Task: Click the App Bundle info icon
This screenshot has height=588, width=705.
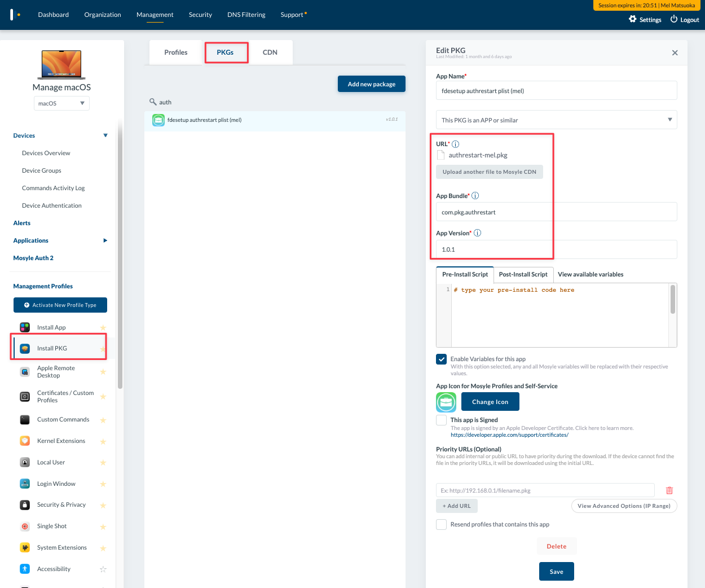Action: click(x=475, y=196)
